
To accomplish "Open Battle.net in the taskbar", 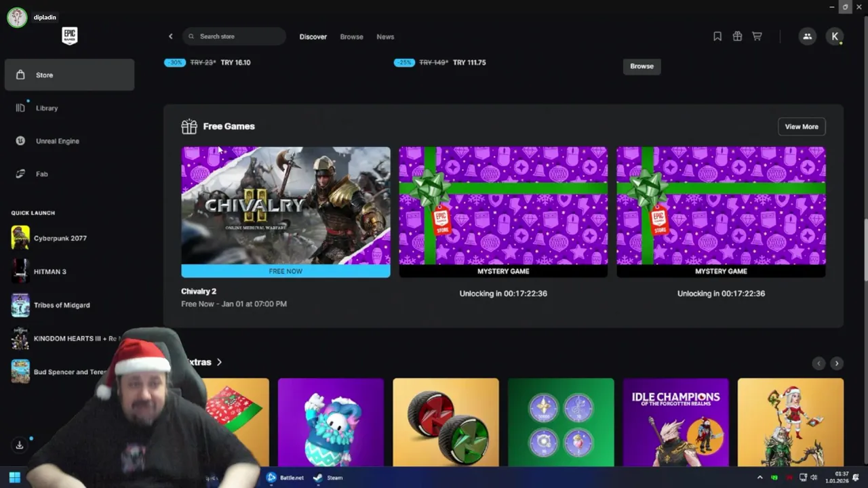I will (285, 477).
